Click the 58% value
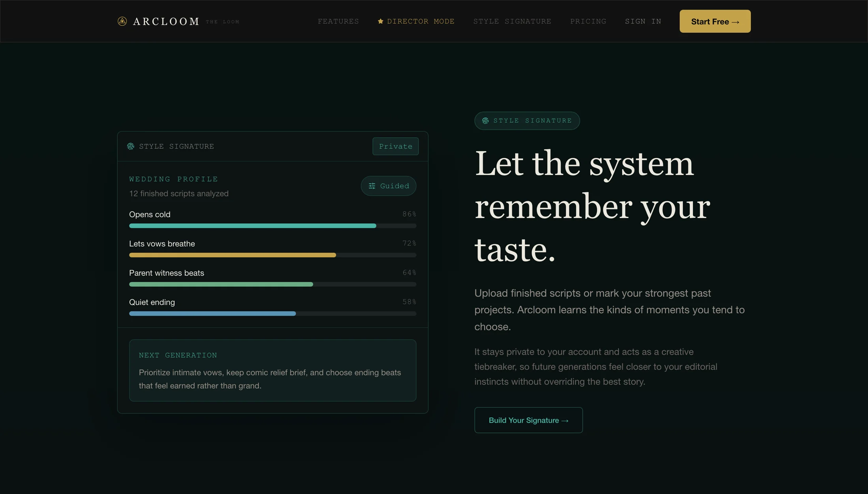 click(409, 301)
